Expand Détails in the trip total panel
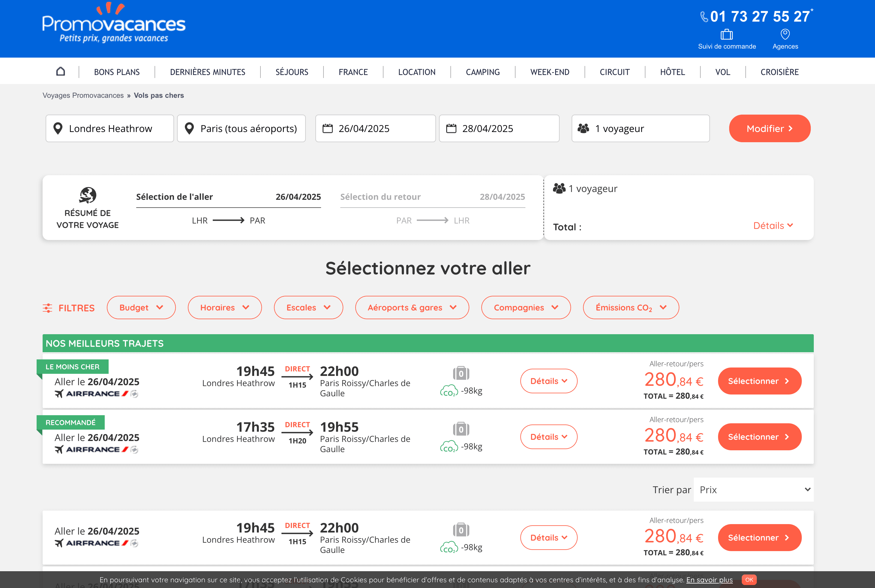Image resolution: width=875 pixels, height=588 pixels. point(773,225)
